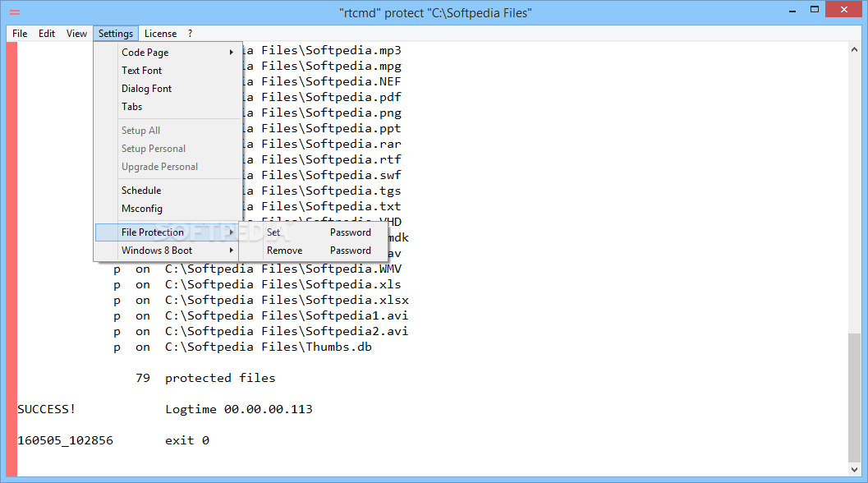Viewport: 868px width, 483px height.
Task: Click the vertical scrollbar thumb
Action: 855,398
